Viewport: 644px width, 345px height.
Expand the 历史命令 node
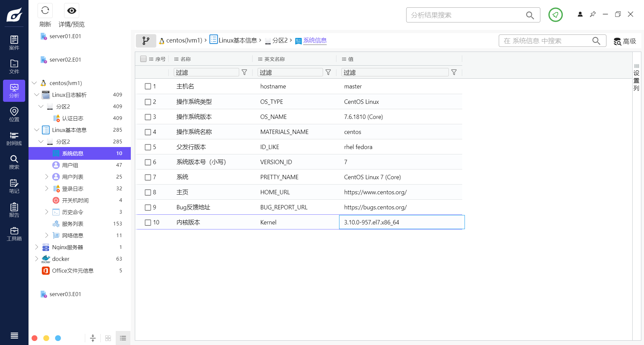47,212
